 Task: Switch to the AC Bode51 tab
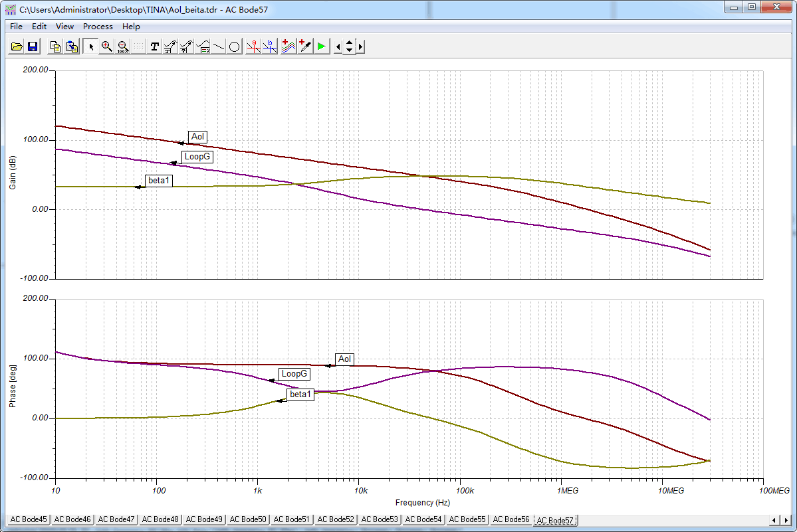pyautogui.click(x=291, y=519)
